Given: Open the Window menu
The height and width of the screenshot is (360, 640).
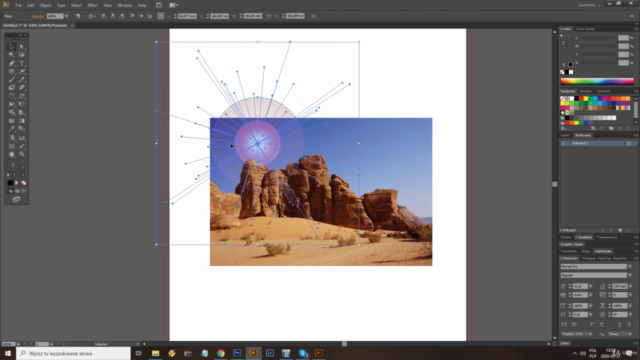Looking at the screenshot, I should tap(124, 5).
